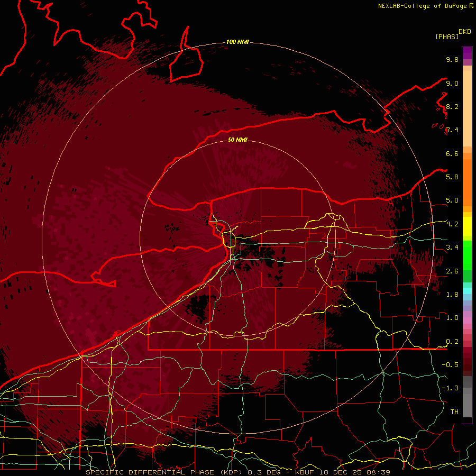
Task: Click the NEXLAB-College of DuPage label
Action: pos(422,6)
